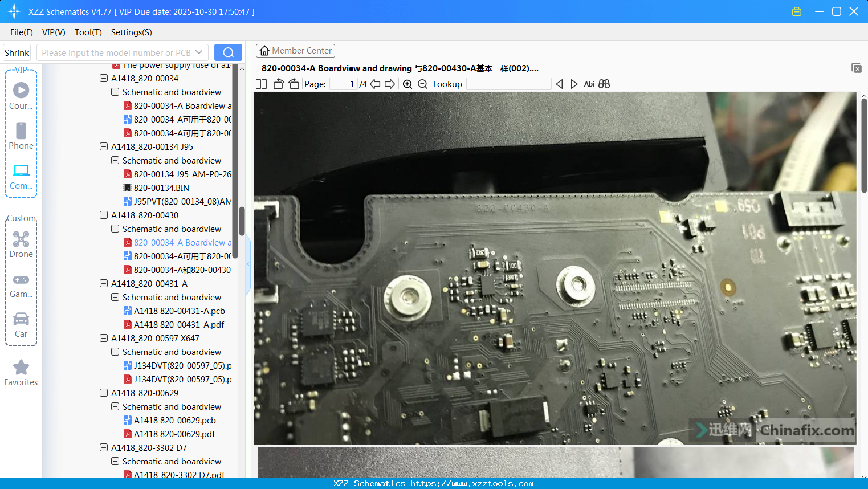Select the Phone category icon

pos(21,135)
